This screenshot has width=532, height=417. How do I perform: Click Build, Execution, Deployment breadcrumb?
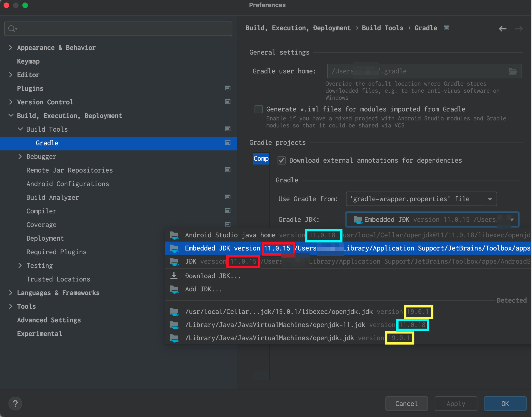[298, 28]
